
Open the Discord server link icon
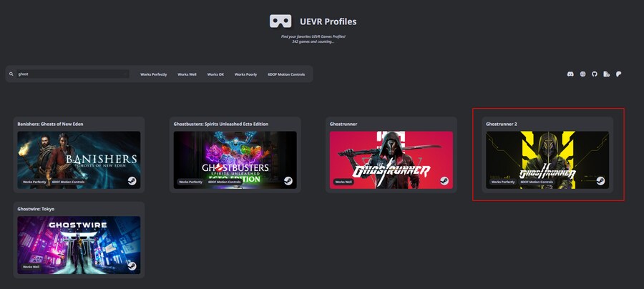(570, 74)
